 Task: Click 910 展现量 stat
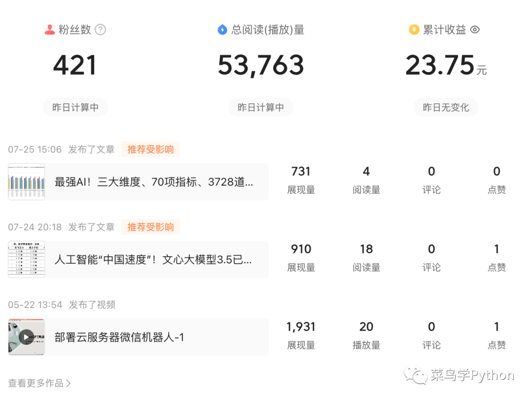pos(301,258)
